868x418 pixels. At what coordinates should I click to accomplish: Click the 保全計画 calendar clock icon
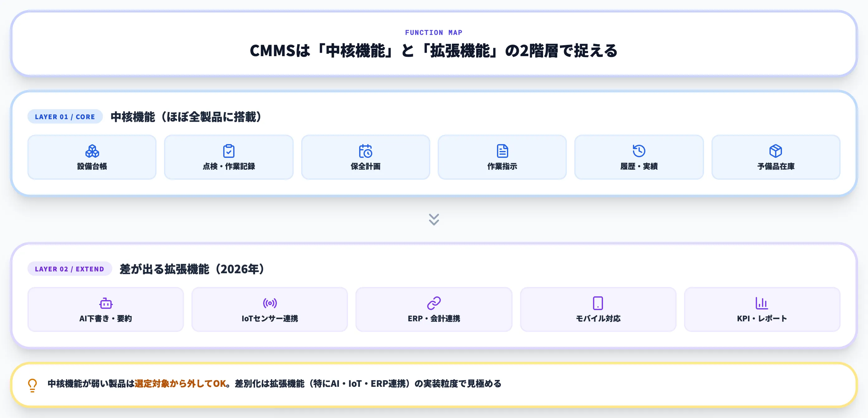[x=366, y=151]
